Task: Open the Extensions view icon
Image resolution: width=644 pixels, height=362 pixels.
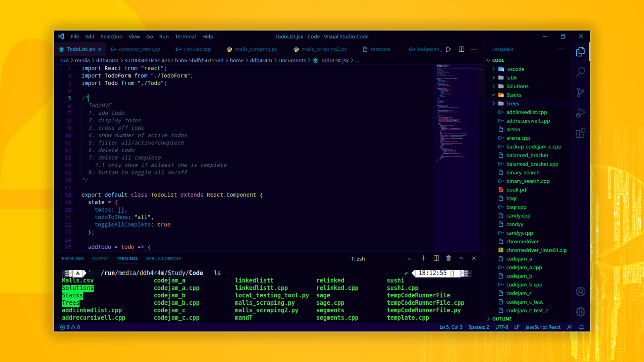Action: (x=581, y=133)
